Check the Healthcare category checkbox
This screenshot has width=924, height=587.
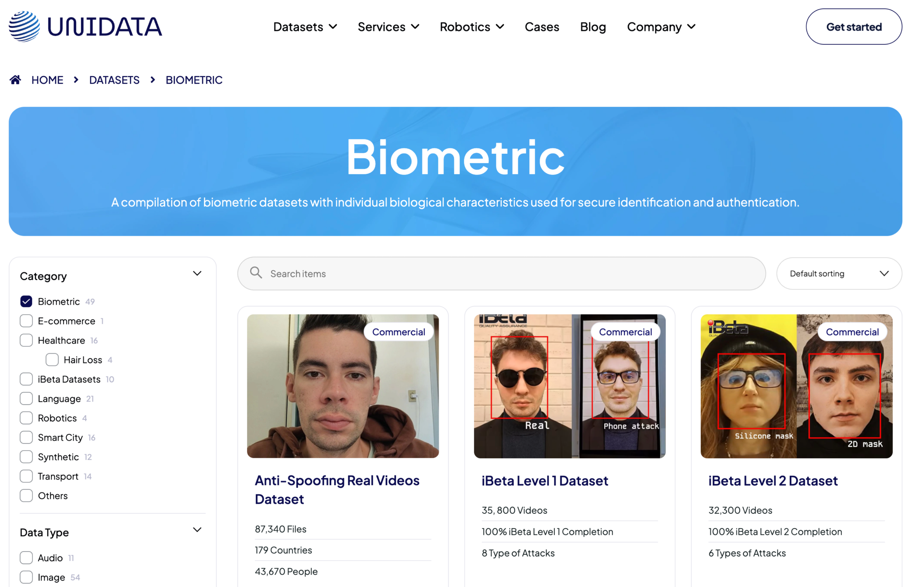26,340
